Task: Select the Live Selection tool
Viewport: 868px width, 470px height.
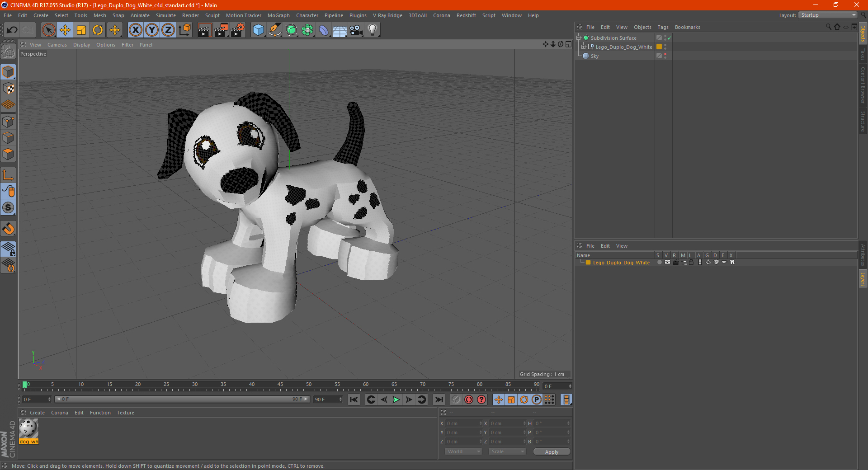Action: 48,30
